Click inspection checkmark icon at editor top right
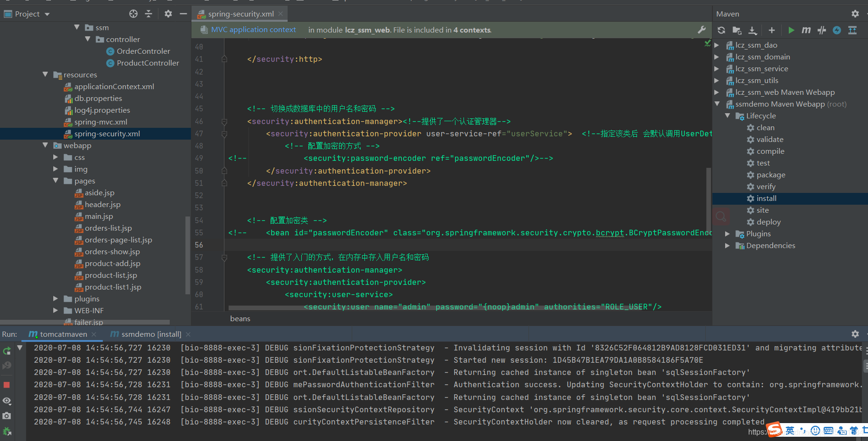This screenshot has width=868, height=441. point(707,43)
